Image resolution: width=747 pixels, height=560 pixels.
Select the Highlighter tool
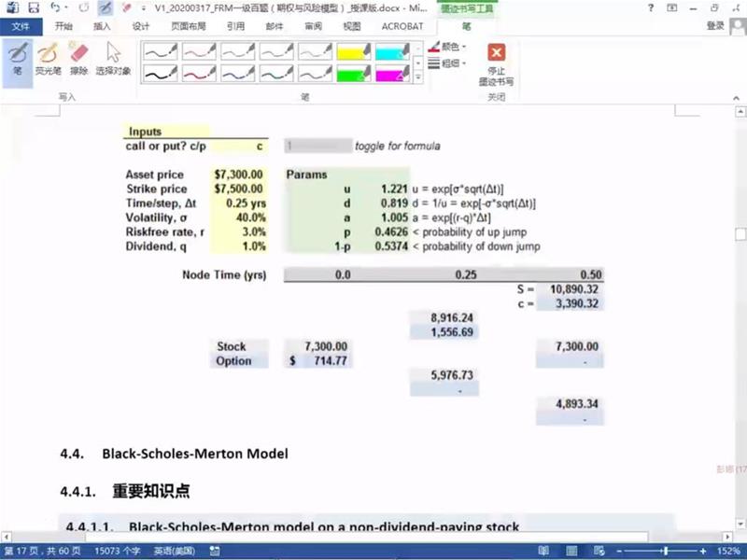[48, 58]
